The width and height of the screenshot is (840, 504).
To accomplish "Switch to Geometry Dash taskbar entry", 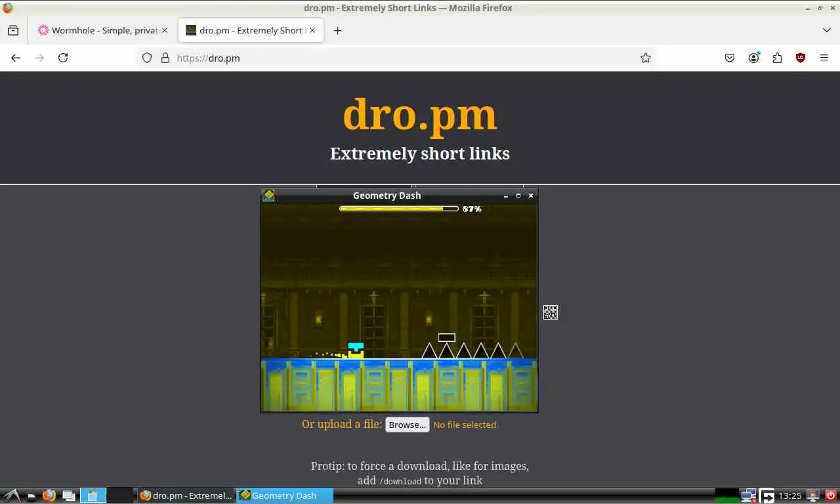I will point(284,495).
